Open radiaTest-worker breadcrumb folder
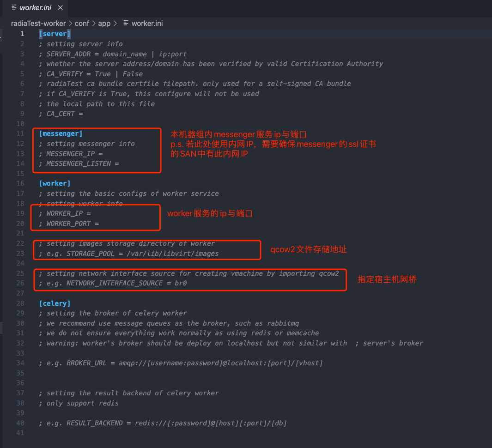 39,23
